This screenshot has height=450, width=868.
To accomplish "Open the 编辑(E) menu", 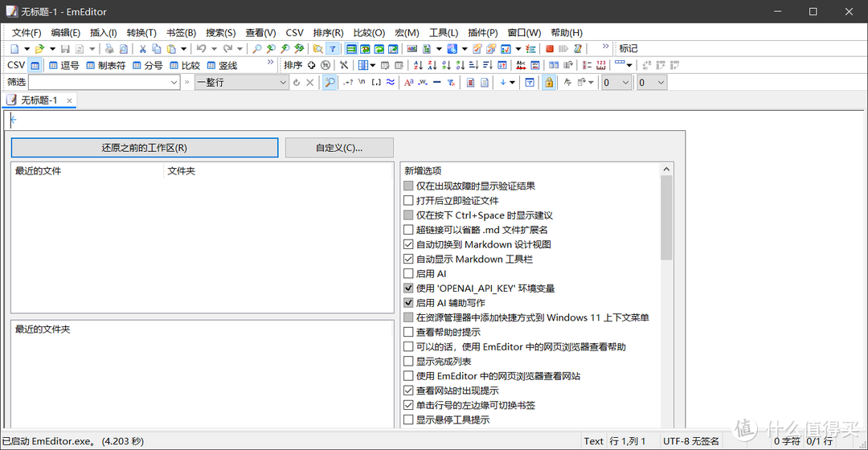I will click(x=65, y=33).
